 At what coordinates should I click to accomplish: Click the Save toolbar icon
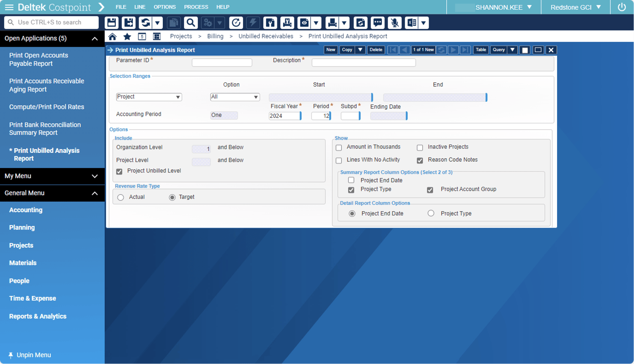tap(112, 22)
